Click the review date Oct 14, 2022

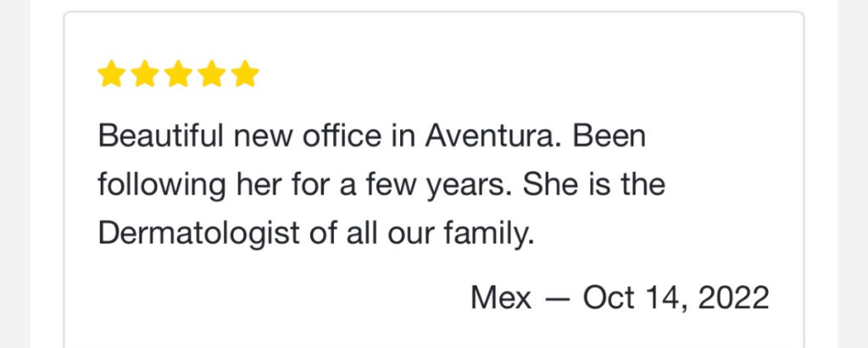676,297
